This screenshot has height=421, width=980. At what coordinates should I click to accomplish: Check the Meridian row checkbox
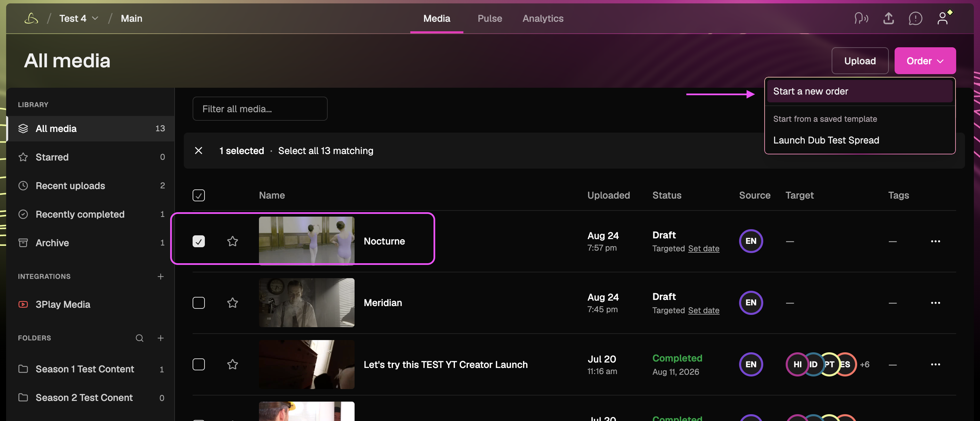pos(199,303)
